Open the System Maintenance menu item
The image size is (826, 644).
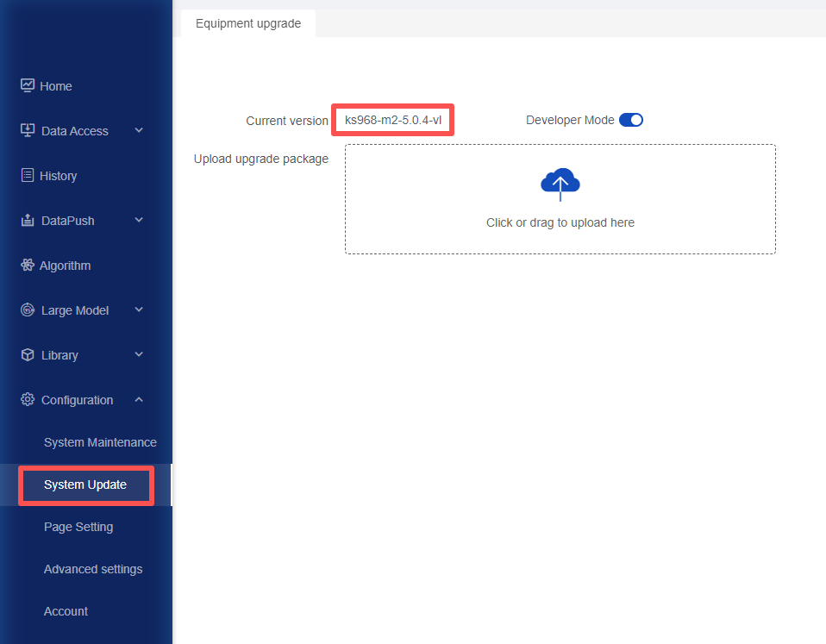[x=100, y=442]
